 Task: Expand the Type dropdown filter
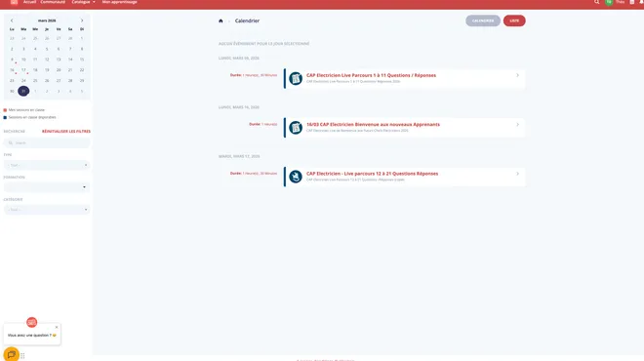pyautogui.click(x=47, y=165)
